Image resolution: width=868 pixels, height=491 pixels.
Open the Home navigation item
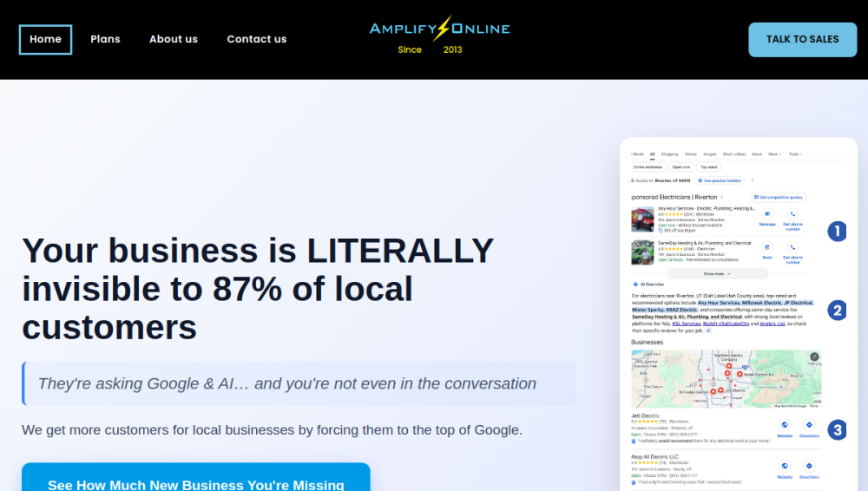[45, 39]
